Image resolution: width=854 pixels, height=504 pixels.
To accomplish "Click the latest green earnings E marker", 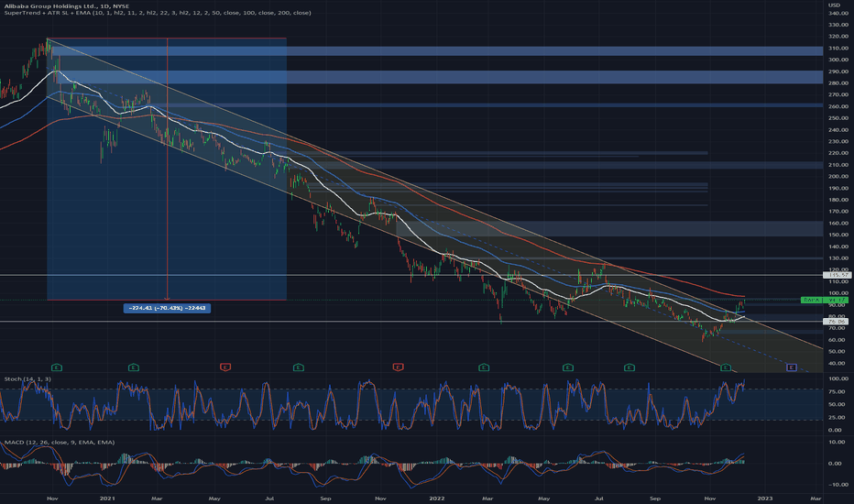I will coord(726,367).
